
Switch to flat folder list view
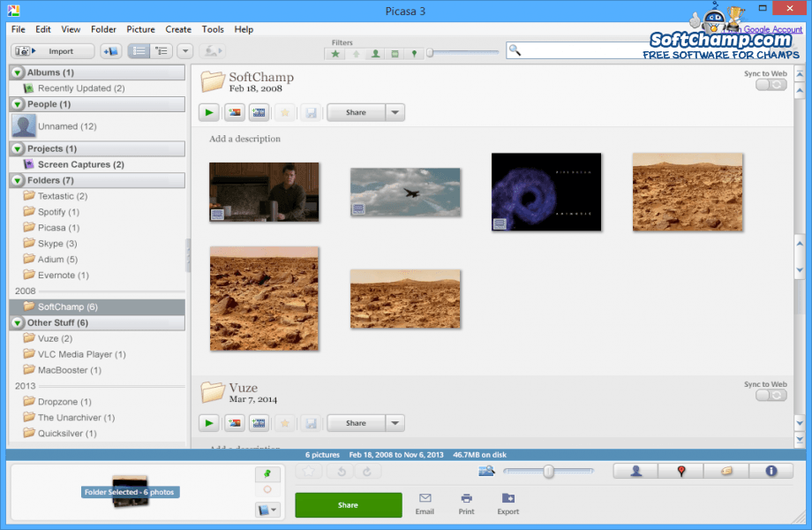[x=139, y=50]
